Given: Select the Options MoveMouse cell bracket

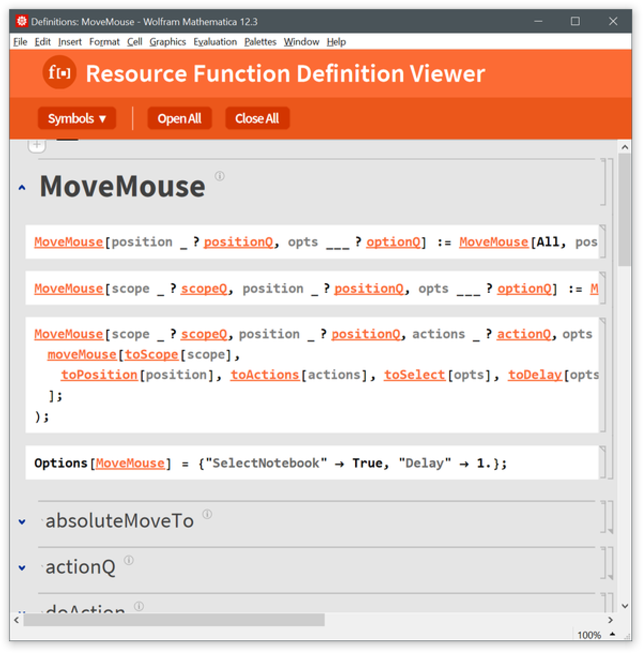Looking at the screenshot, I should click(603, 462).
